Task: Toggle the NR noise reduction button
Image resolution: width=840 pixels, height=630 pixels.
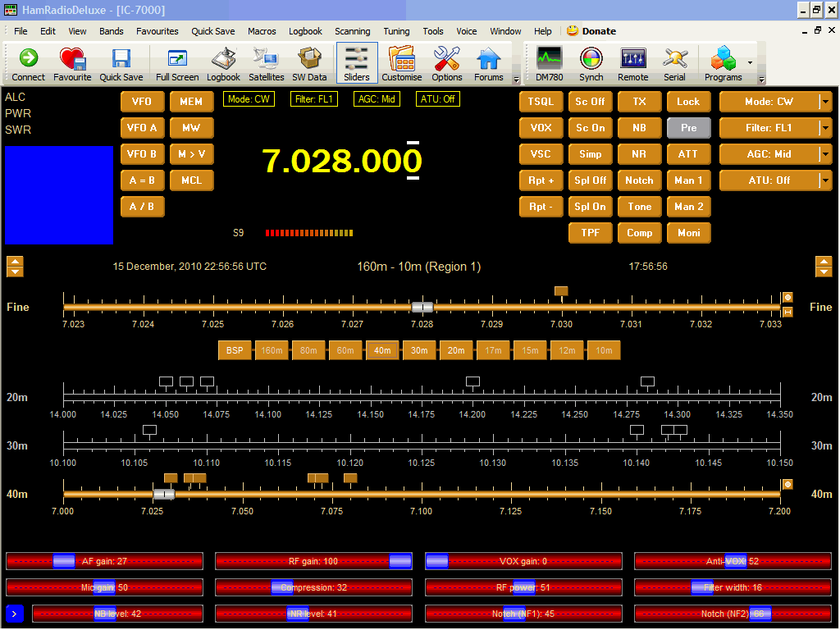Action: 639,153
